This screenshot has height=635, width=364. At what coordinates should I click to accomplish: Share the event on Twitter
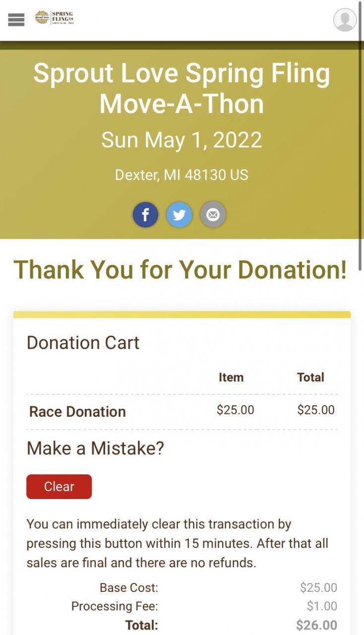tap(179, 215)
